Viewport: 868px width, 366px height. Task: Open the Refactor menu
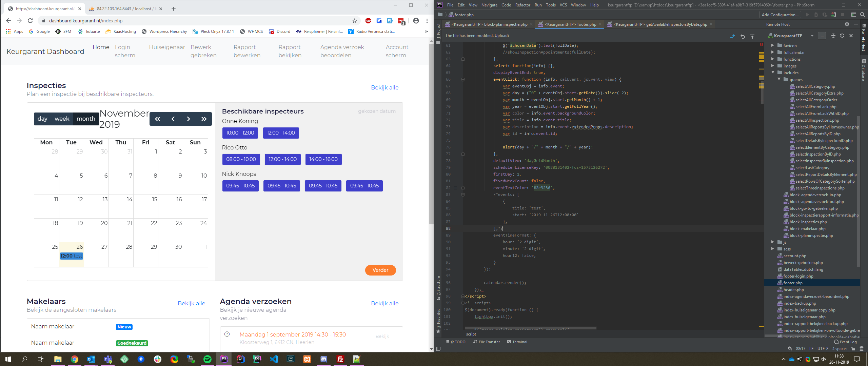tap(522, 5)
